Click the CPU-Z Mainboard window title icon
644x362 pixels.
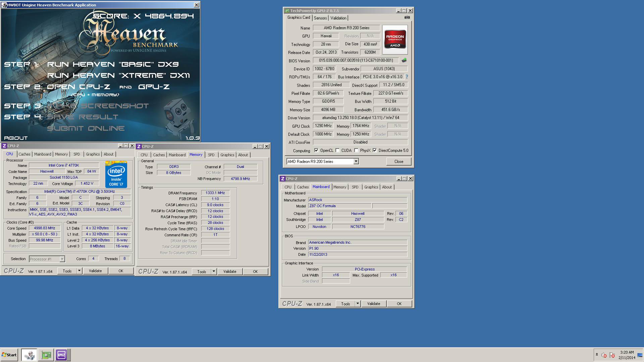(x=283, y=179)
